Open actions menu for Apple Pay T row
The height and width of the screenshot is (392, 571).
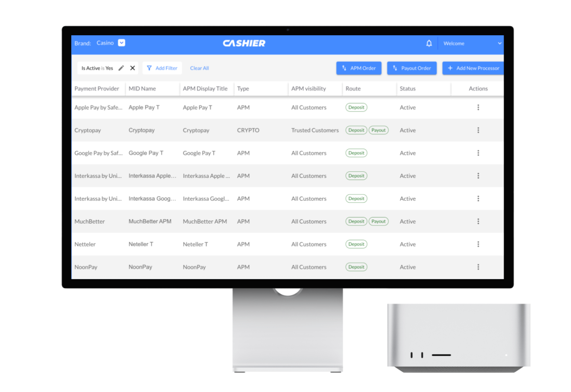click(478, 107)
